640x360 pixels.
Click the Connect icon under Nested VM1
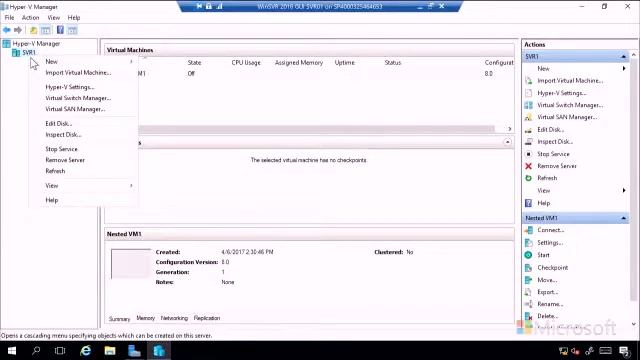coord(529,230)
